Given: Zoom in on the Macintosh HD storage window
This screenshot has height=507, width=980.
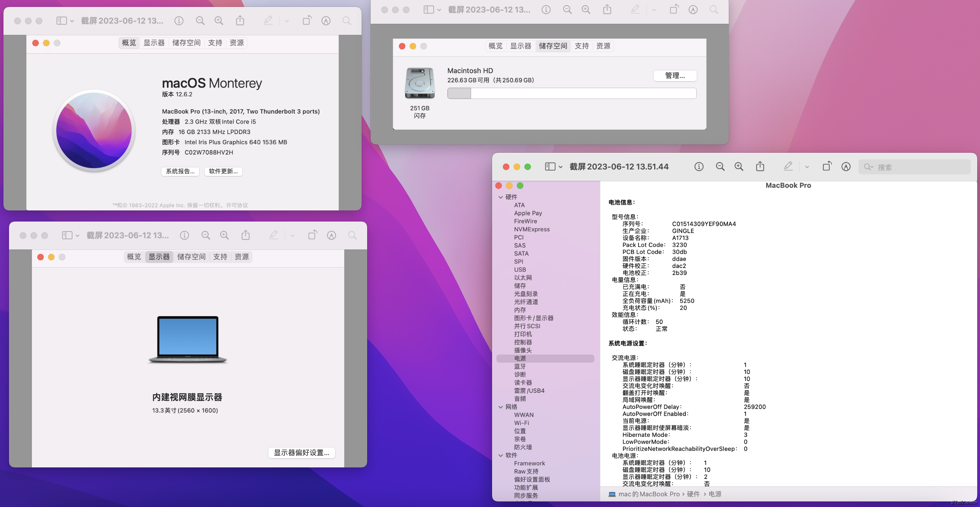Looking at the screenshot, I should (586, 9).
